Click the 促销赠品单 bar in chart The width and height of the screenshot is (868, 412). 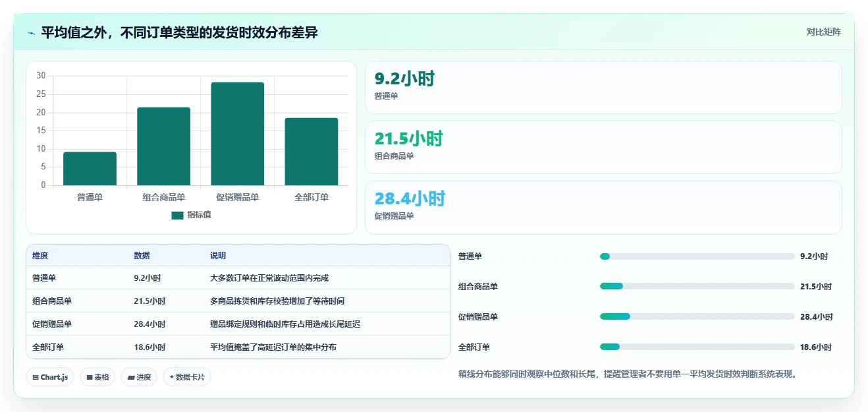[x=237, y=134]
